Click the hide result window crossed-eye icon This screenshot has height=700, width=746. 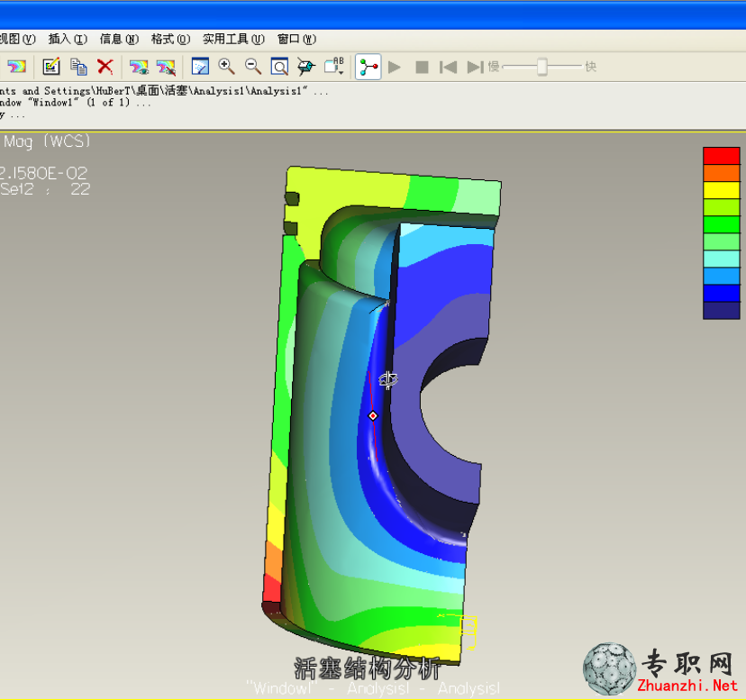pos(166,67)
